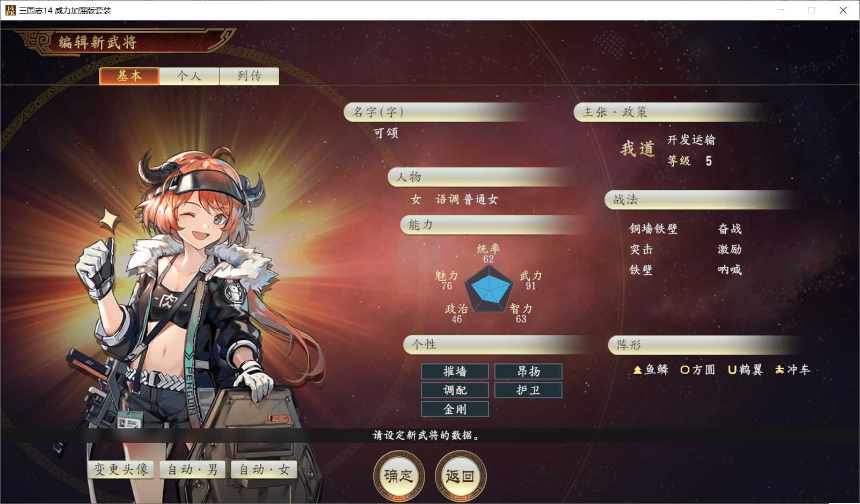
Task: Select the 昂扬 trait box
Action: pyautogui.click(x=528, y=371)
